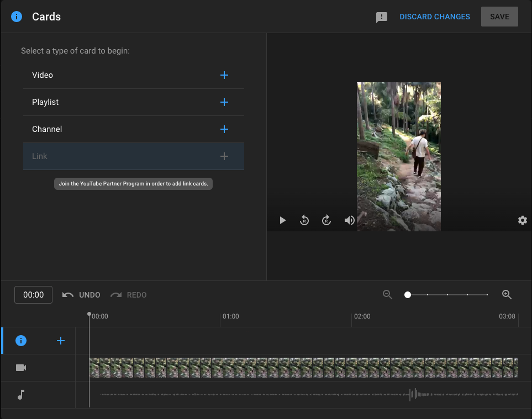532x419 pixels.
Task: Skip forward 10 seconds in preview
Action: [326, 220]
